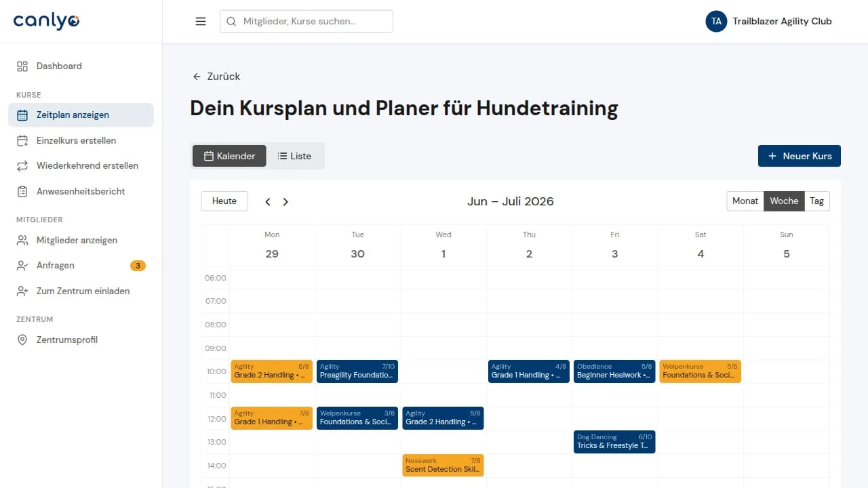Open Monday 12:00 Grade 1 Handling event

pos(272,418)
